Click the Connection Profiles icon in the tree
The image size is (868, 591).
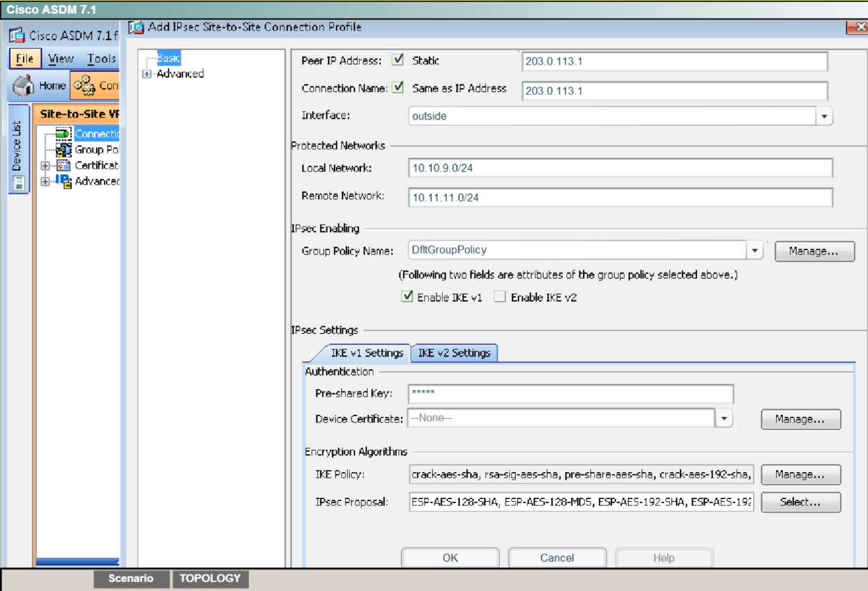click(63, 133)
